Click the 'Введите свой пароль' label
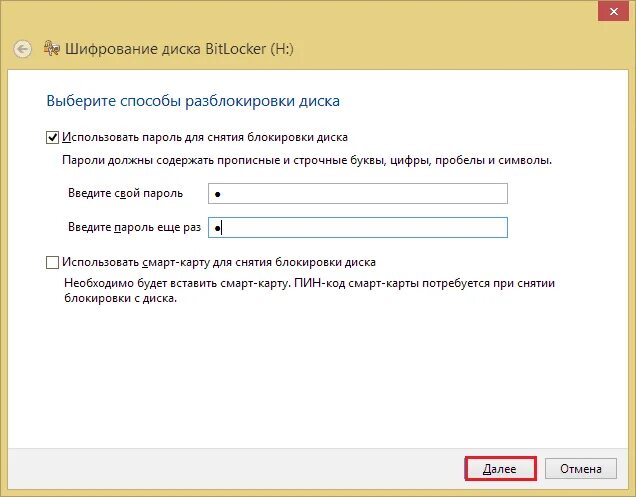This screenshot has height=497, width=636. tap(125, 193)
